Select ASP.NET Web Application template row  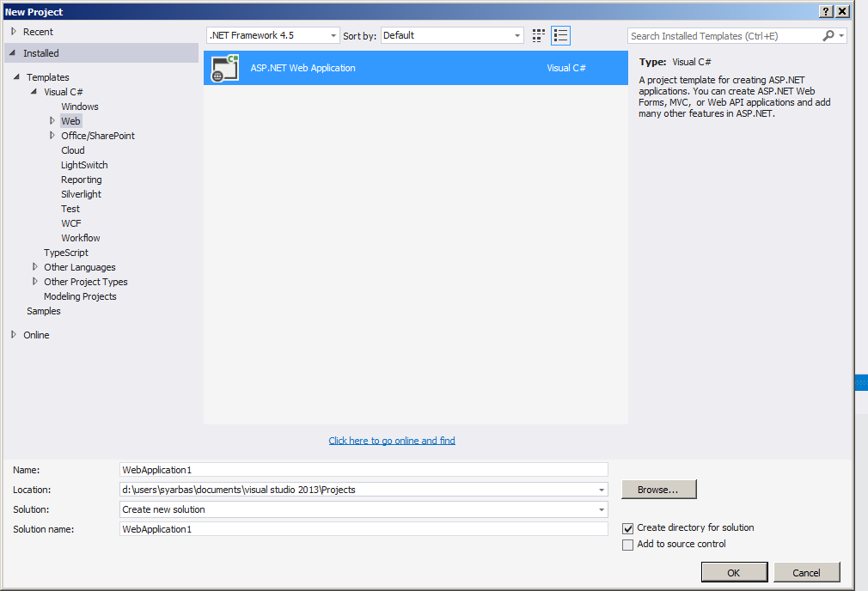pos(416,68)
